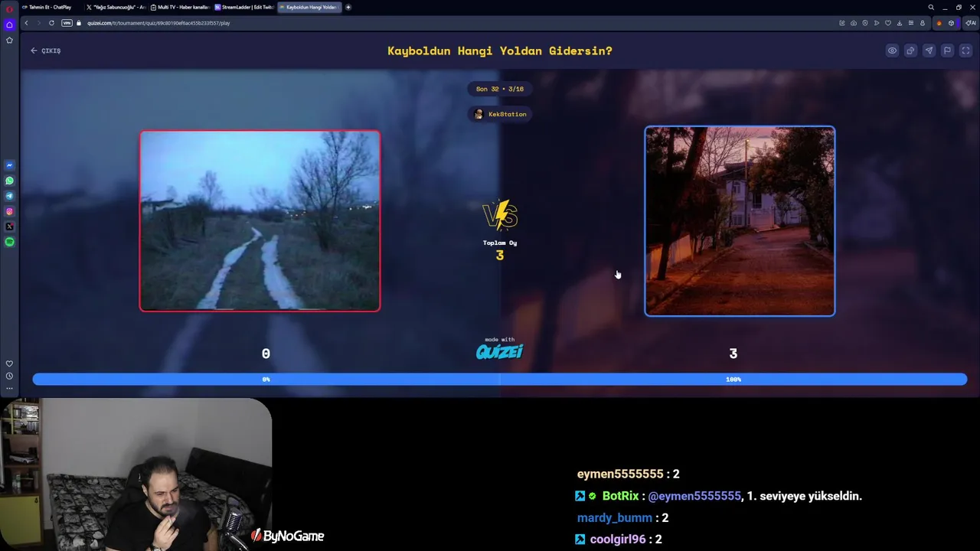Click the heart icon in address bar
Screen dimensions: 980x551
888,23
